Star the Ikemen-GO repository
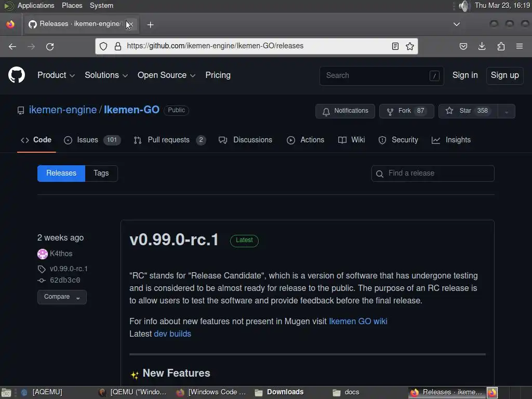532x399 pixels. [x=468, y=111]
